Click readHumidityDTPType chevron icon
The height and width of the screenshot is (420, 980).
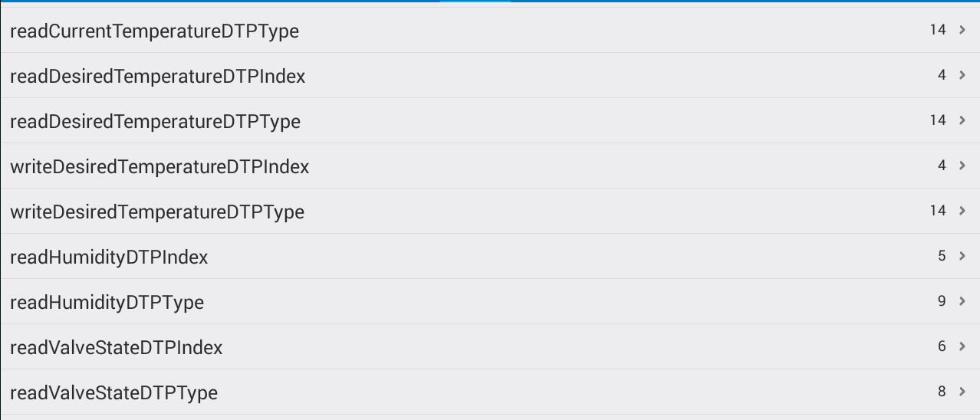click(x=962, y=301)
